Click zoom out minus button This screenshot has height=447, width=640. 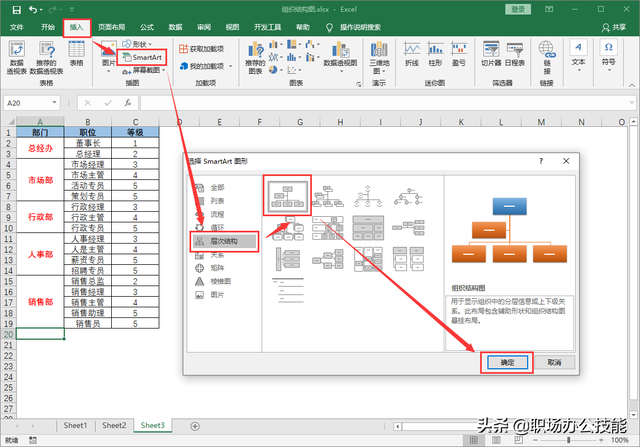[x=536, y=440]
